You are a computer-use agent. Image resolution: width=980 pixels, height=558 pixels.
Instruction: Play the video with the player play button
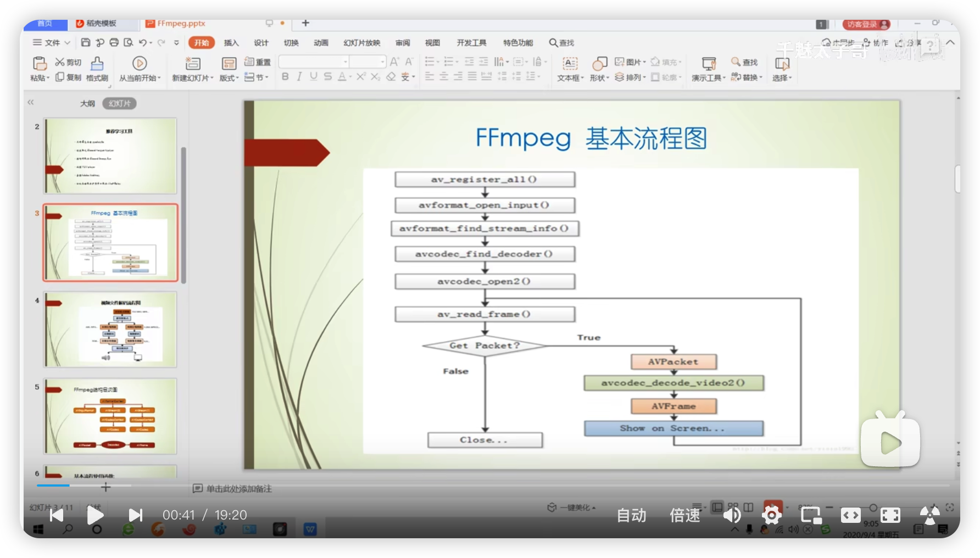tap(95, 515)
